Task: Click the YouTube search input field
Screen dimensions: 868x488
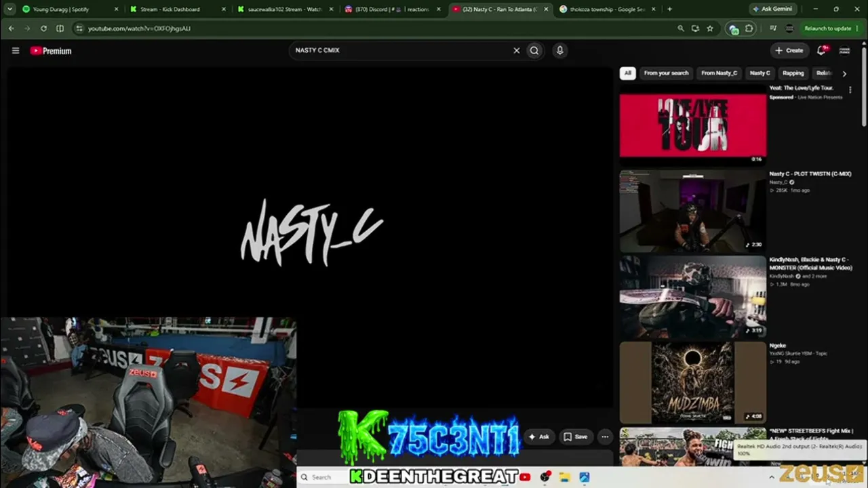Action: click(x=401, y=50)
